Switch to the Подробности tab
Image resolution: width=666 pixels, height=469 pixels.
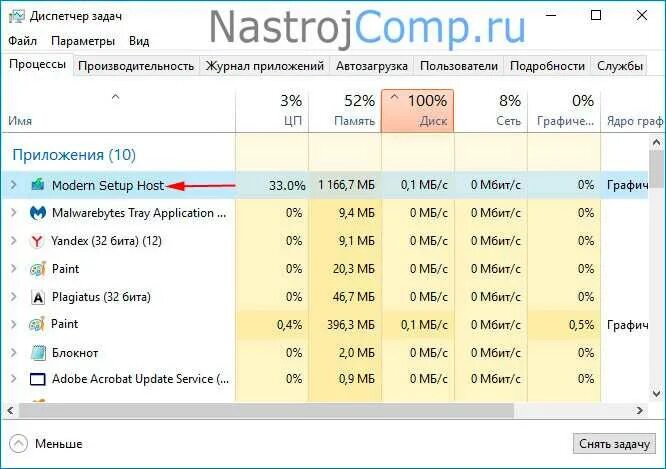tap(547, 66)
